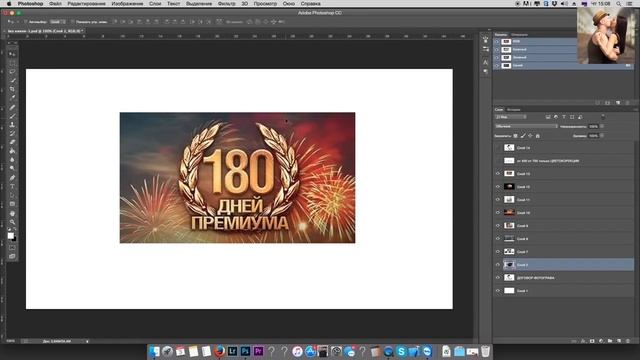Select the Rectangle shape tool
The image size is (640, 360).
[12, 204]
